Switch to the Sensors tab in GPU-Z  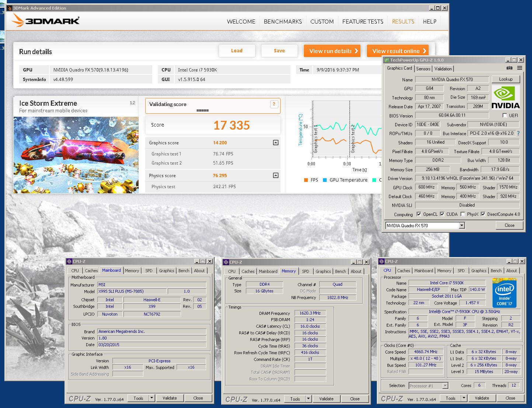[423, 68]
